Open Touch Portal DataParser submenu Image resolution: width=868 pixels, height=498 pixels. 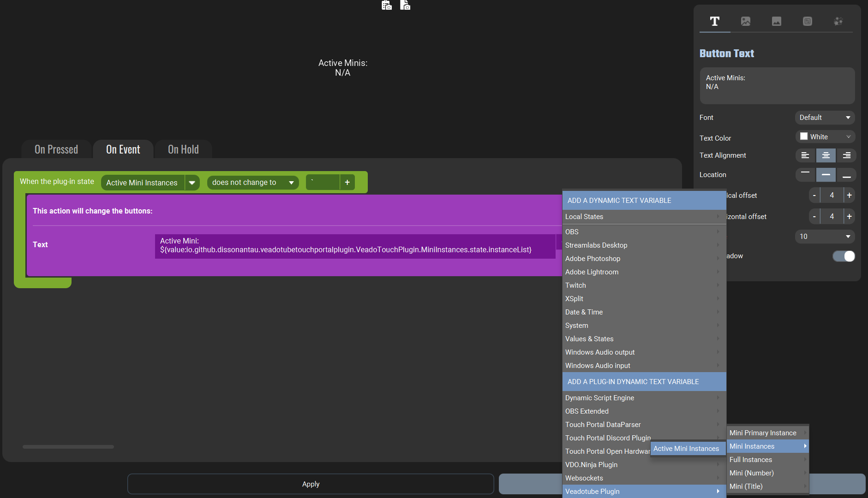click(x=644, y=425)
